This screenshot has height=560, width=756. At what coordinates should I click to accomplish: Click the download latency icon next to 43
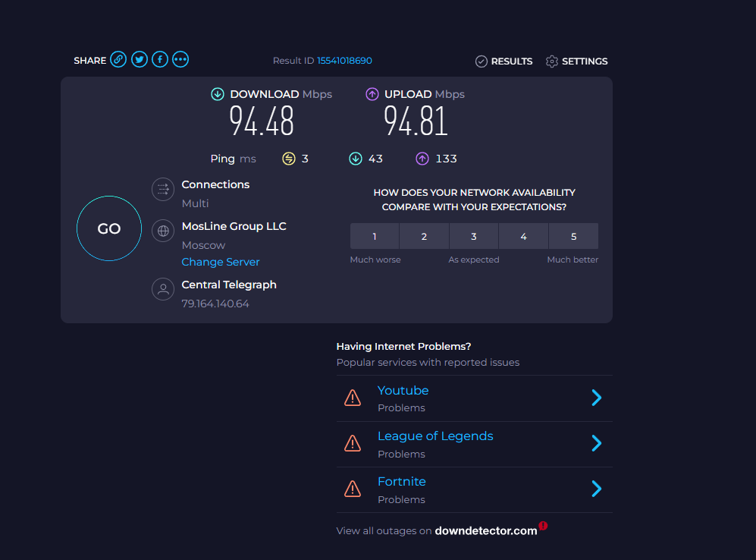pyautogui.click(x=356, y=159)
